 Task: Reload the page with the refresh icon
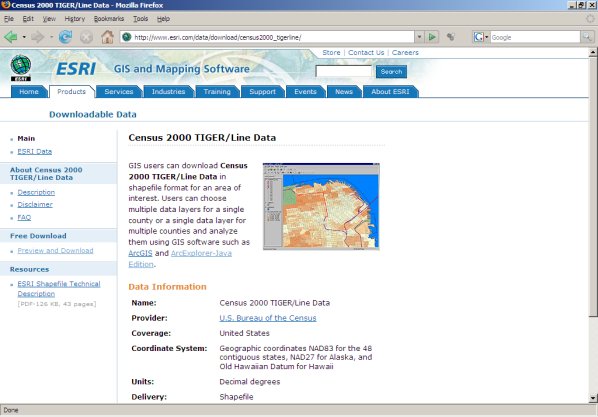(65, 37)
